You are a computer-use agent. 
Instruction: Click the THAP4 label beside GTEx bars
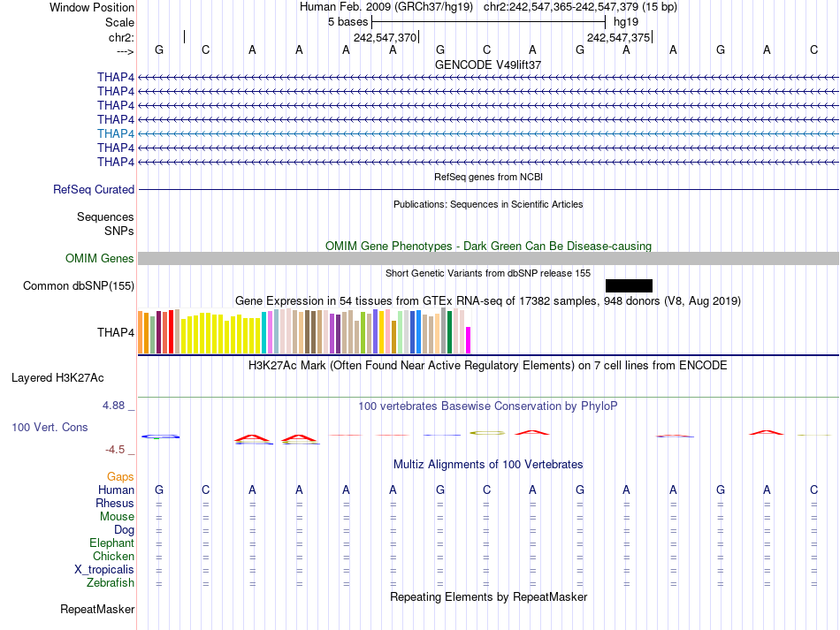(116, 332)
